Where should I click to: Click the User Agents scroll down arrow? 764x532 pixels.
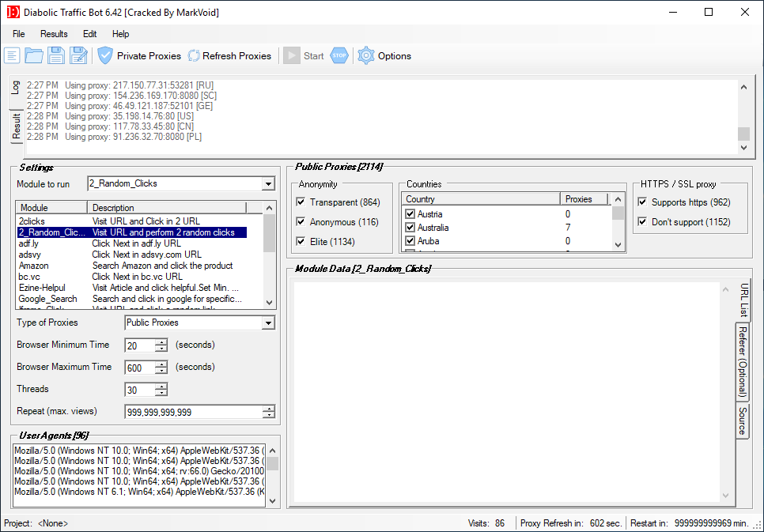tap(272, 501)
